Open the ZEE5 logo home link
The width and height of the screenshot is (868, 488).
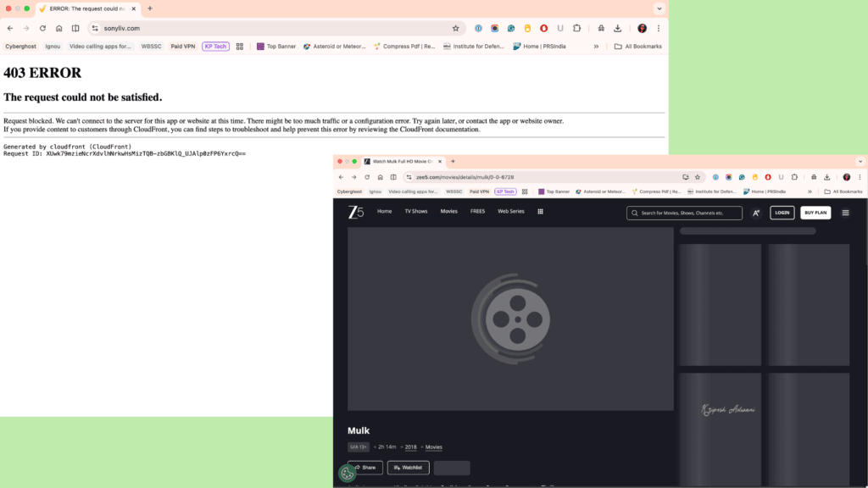(x=356, y=212)
